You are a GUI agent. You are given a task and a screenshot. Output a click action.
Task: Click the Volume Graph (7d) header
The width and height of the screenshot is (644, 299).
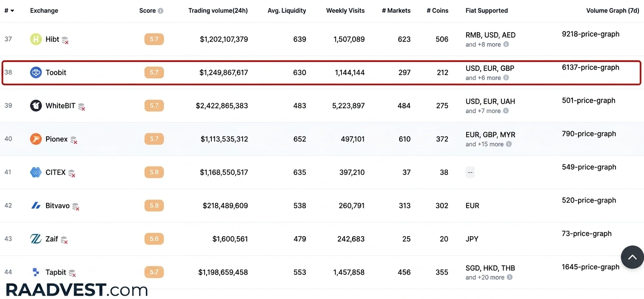(x=613, y=11)
